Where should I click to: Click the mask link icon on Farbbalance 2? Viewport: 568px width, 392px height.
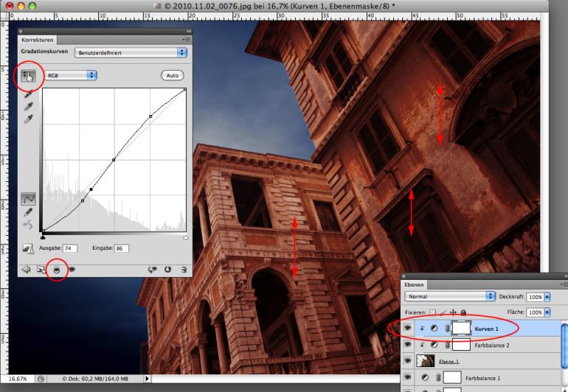tap(447, 346)
